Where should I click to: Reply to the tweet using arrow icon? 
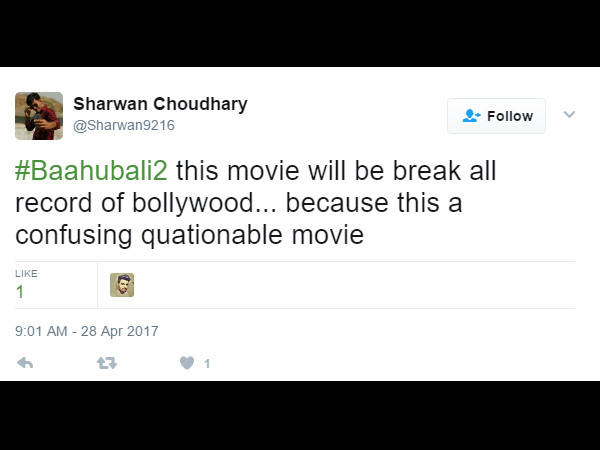tap(25, 363)
